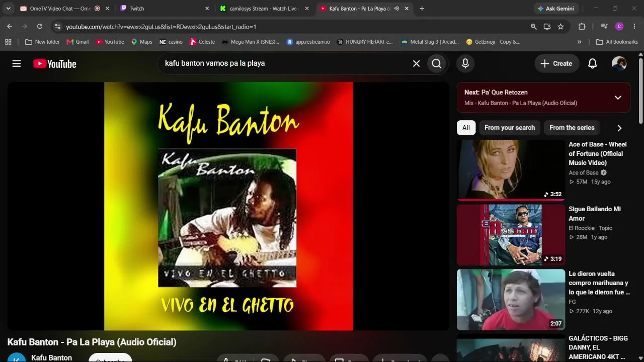Click the address bar URL
This screenshot has height=362, width=644.
pos(161,27)
